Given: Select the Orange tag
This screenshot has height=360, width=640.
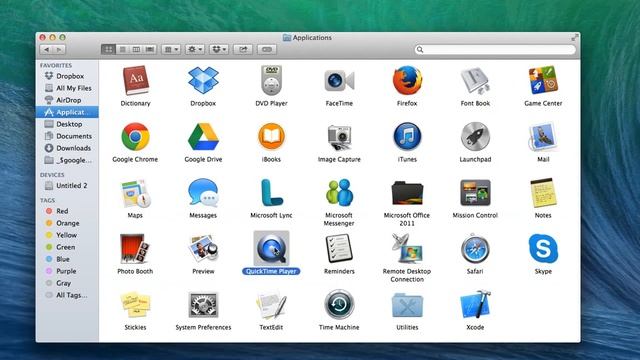Looking at the screenshot, I should coord(67,223).
